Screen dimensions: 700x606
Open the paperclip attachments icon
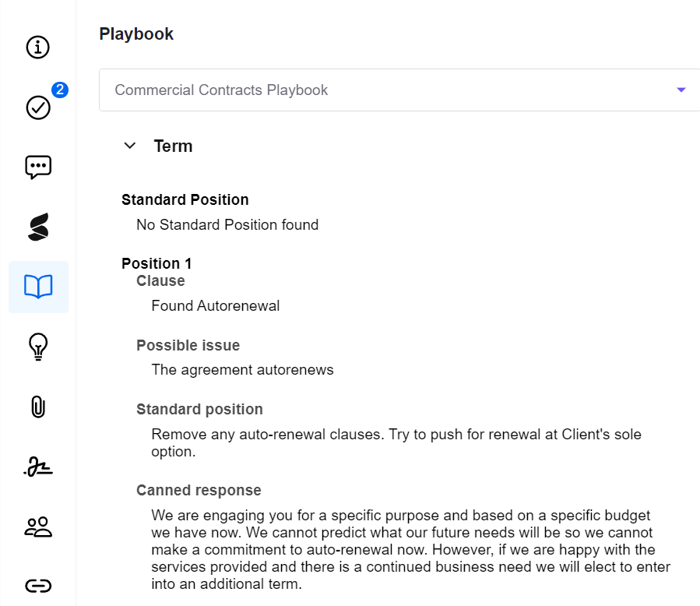[x=38, y=406]
